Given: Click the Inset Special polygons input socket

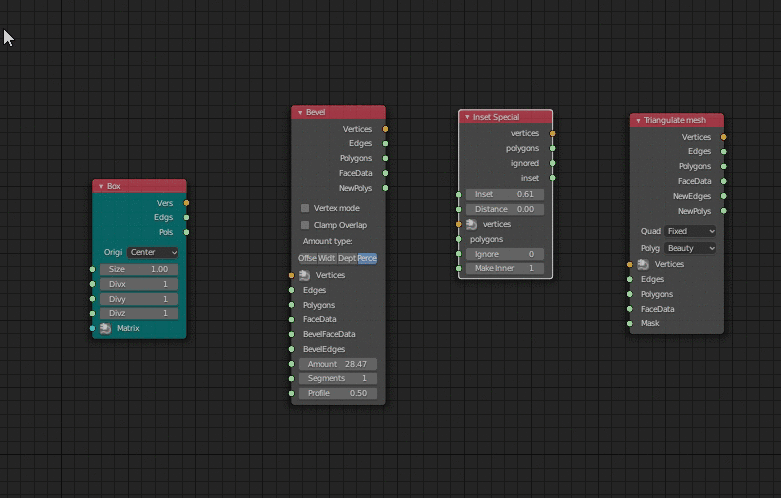Looking at the screenshot, I should pos(459,239).
